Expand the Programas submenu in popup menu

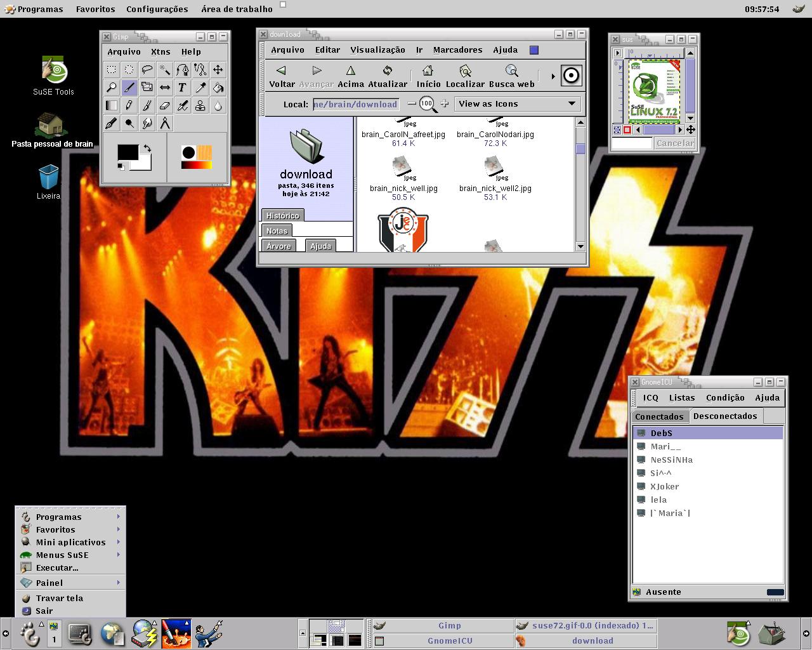tap(70, 517)
